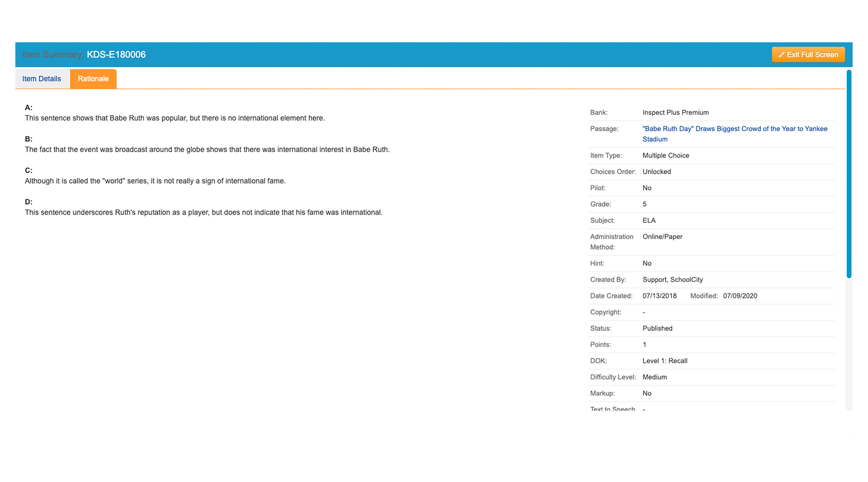
Task: Click the Modified date 07/09/2020
Action: [x=740, y=296]
